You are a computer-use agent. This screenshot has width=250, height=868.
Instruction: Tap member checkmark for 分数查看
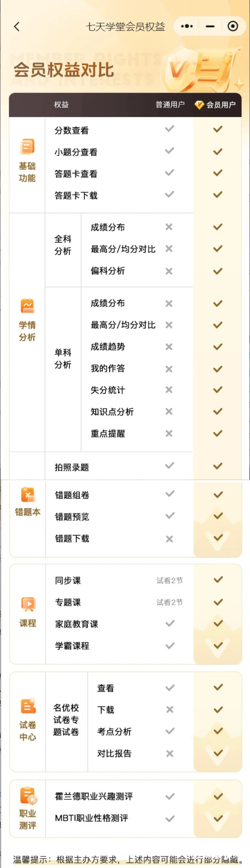[218, 129]
